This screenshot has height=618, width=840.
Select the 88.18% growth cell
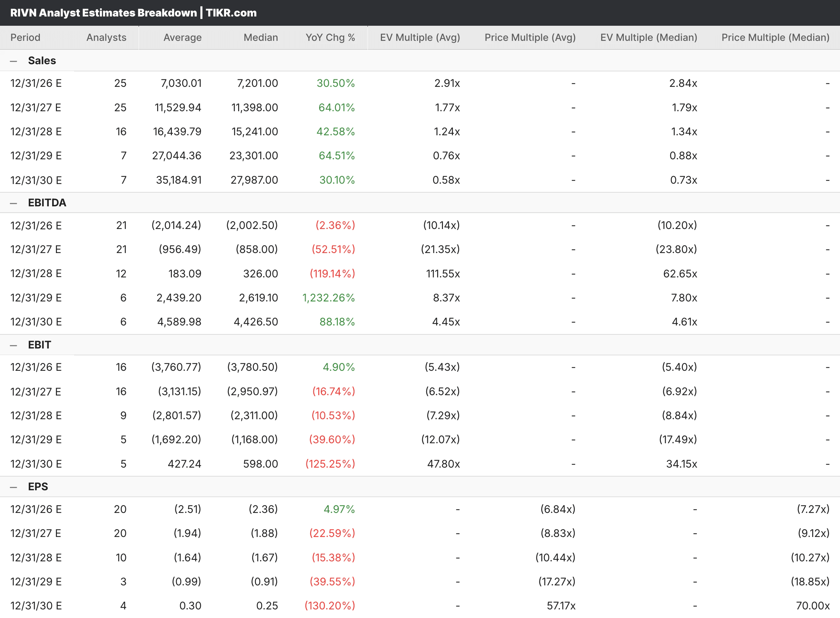point(337,322)
